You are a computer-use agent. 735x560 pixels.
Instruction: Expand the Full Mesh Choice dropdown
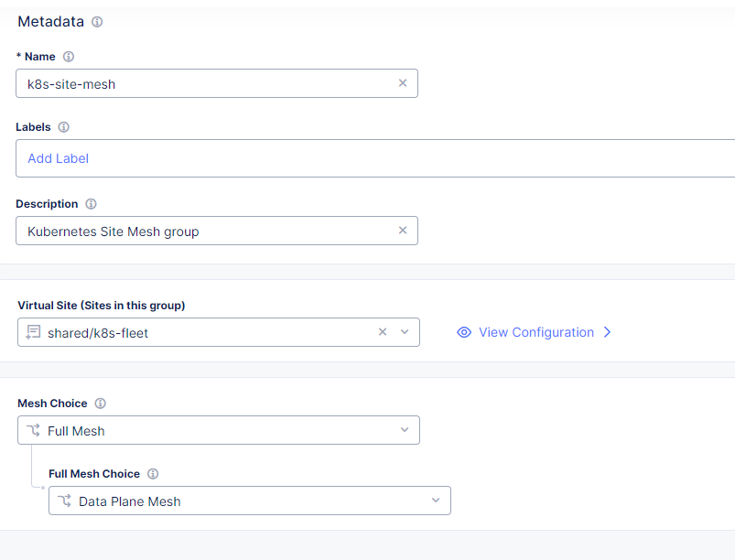coord(436,501)
